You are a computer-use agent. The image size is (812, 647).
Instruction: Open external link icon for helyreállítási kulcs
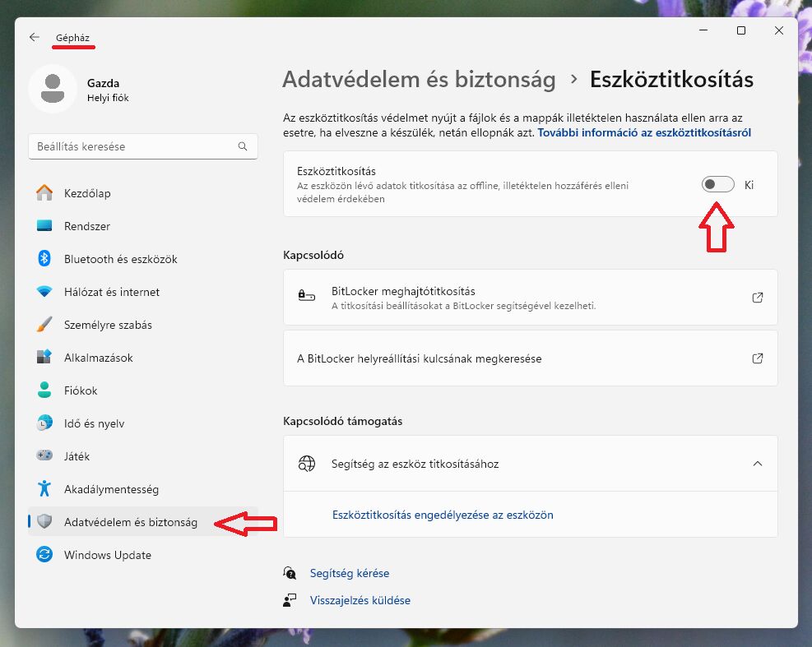pyautogui.click(x=757, y=358)
